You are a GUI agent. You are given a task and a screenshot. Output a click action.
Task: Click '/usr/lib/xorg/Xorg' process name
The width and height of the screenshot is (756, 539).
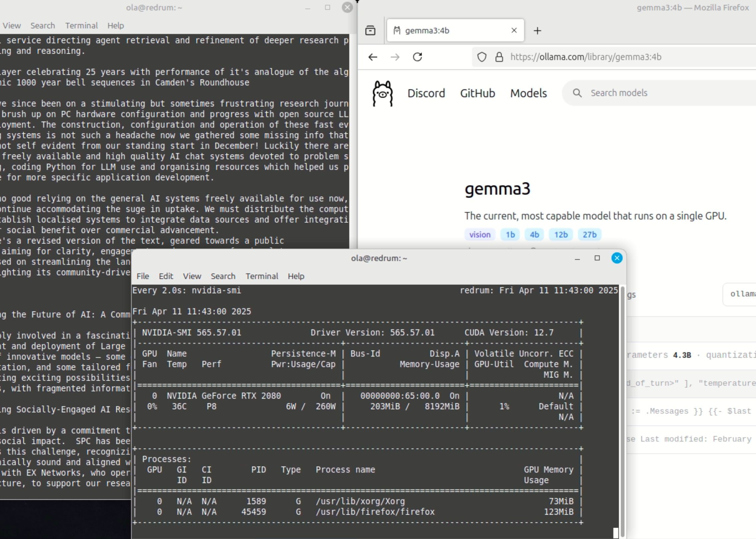pos(360,501)
